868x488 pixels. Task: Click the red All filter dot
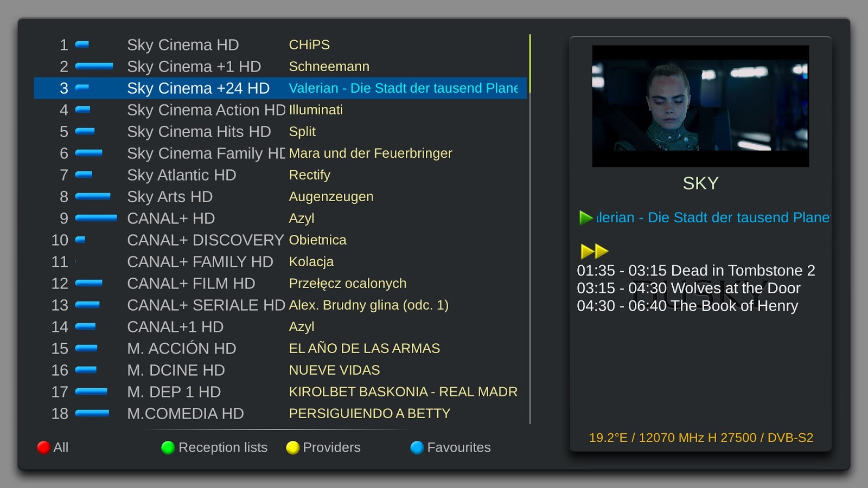tap(43, 447)
